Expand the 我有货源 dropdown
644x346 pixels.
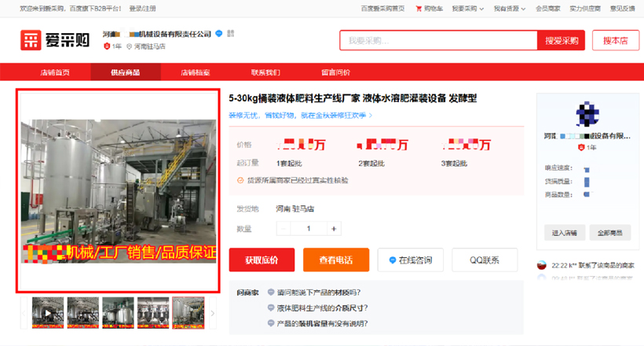pyautogui.click(x=510, y=9)
